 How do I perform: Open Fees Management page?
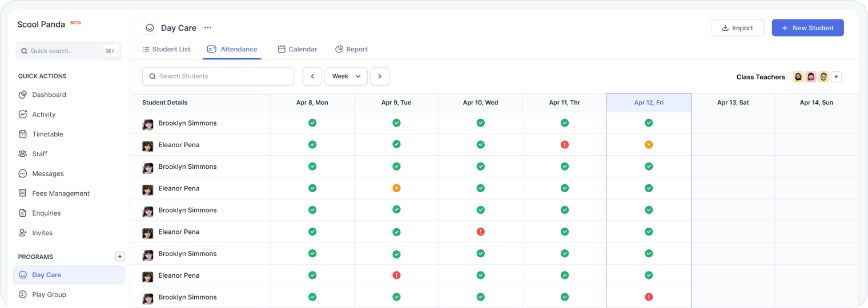tap(54, 193)
